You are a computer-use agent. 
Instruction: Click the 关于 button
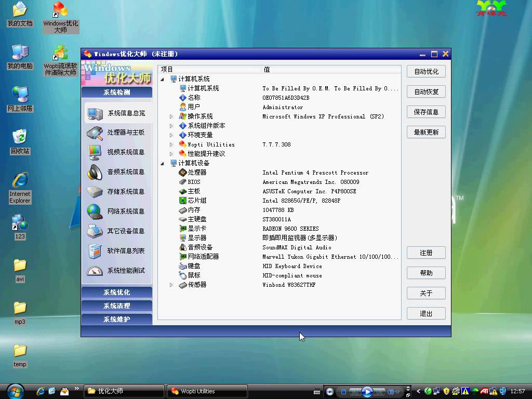[426, 293]
